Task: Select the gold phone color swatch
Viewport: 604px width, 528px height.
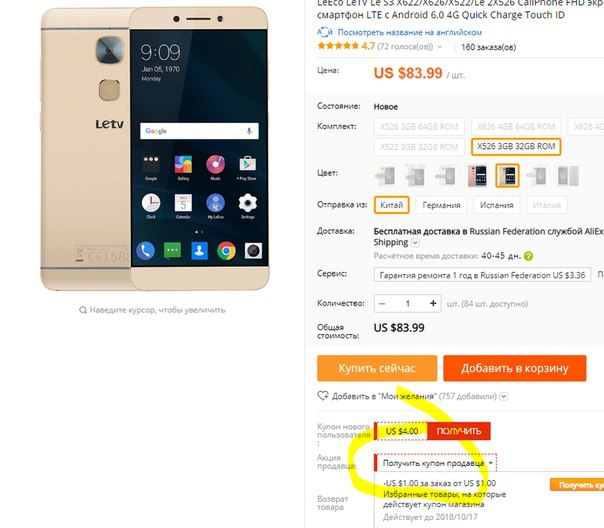Action: coord(507,176)
